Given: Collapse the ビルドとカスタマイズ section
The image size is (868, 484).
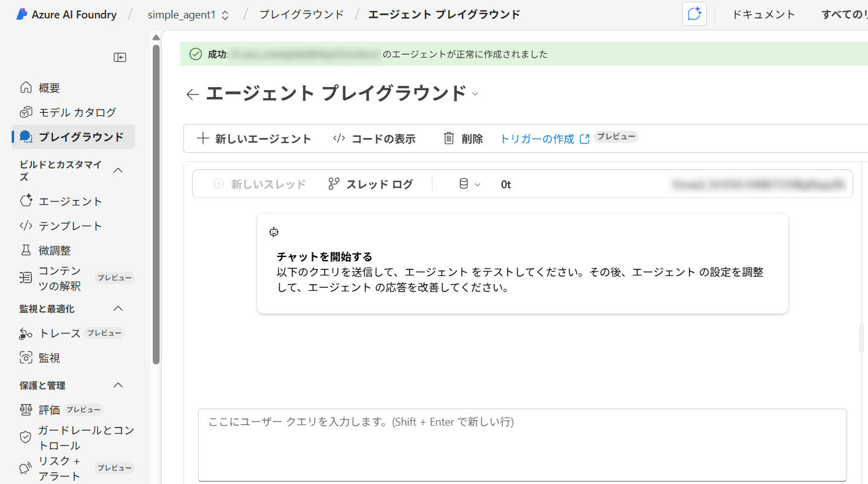Looking at the screenshot, I should (118, 171).
